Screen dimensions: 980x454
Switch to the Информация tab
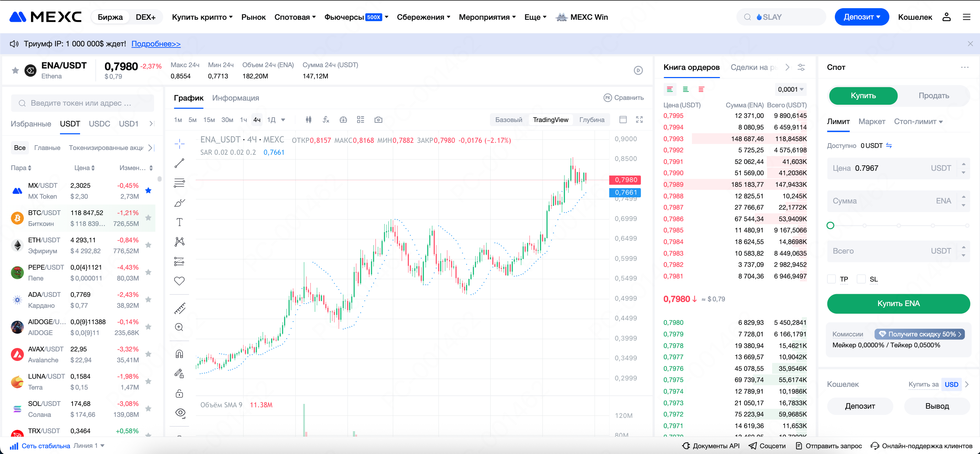[235, 98]
